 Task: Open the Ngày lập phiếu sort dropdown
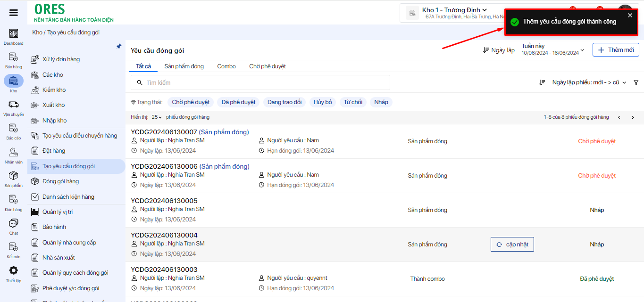pyautogui.click(x=589, y=82)
